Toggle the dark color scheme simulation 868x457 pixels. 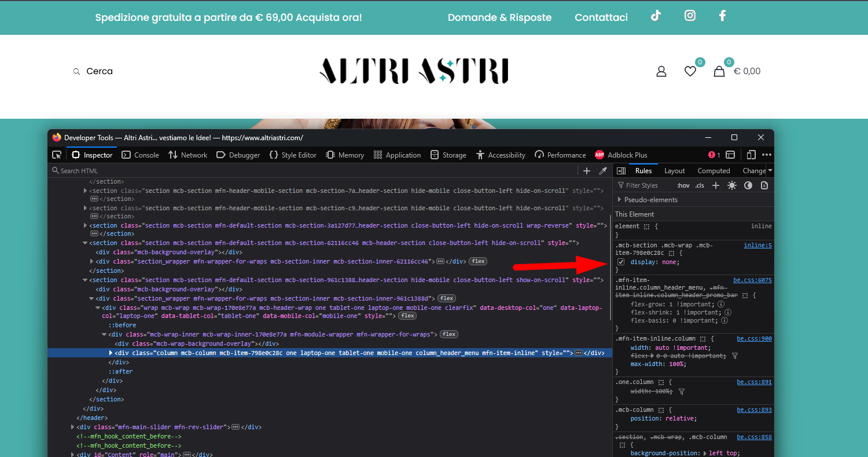pos(748,185)
